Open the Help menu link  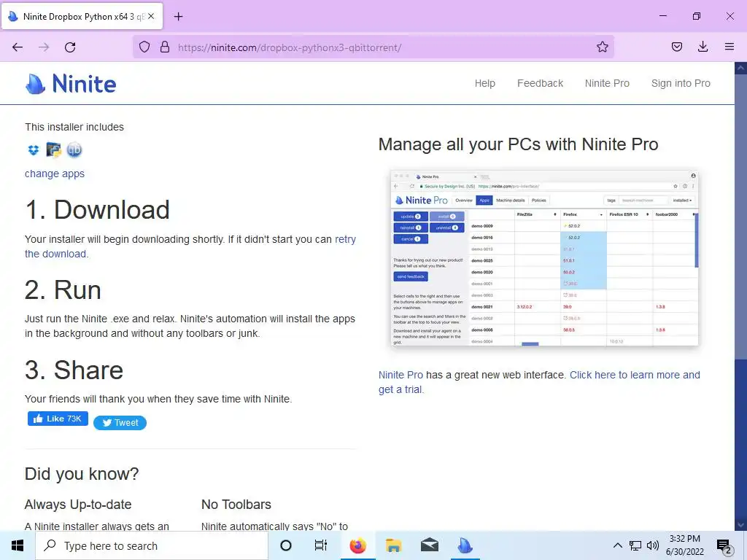(485, 83)
